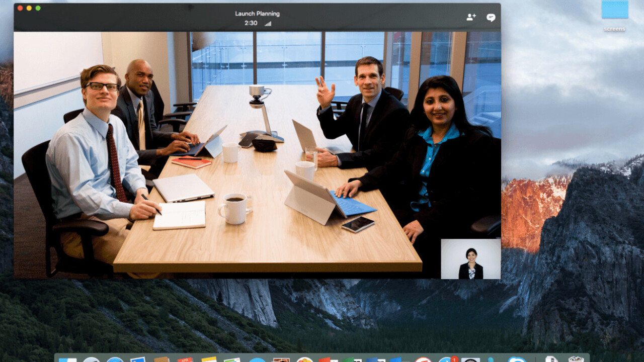Open the add participants icon
Viewport: 644px width, 362px height.
pyautogui.click(x=471, y=17)
